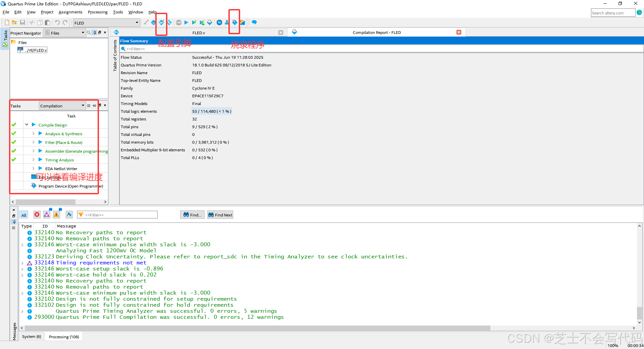Viewport: 644px width, 349px height.
Task: Open the Assignment Editor icon
Action: tap(153, 22)
